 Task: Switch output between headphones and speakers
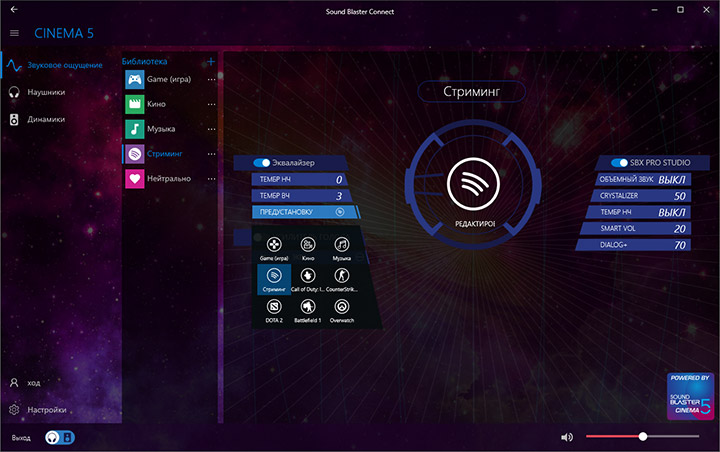point(60,437)
